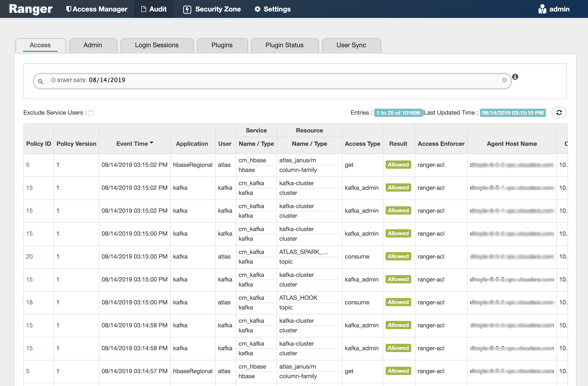Open policy ID 18 link

(29, 302)
